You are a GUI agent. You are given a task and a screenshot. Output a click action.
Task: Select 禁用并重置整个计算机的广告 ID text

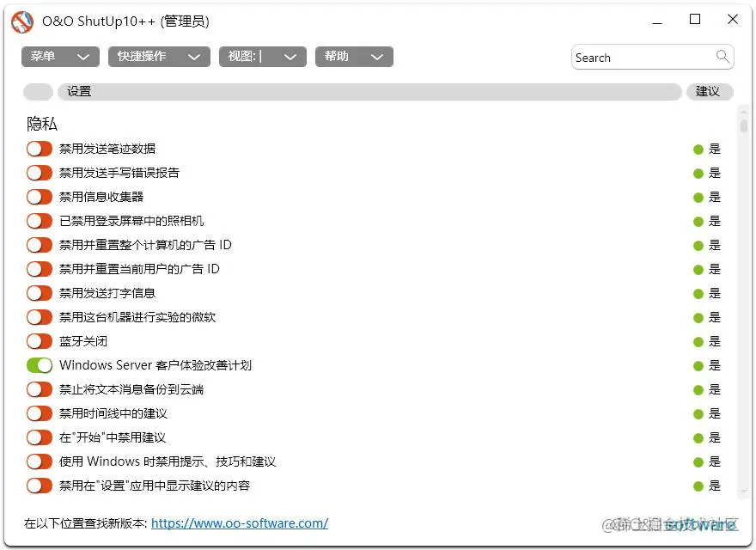(145, 245)
